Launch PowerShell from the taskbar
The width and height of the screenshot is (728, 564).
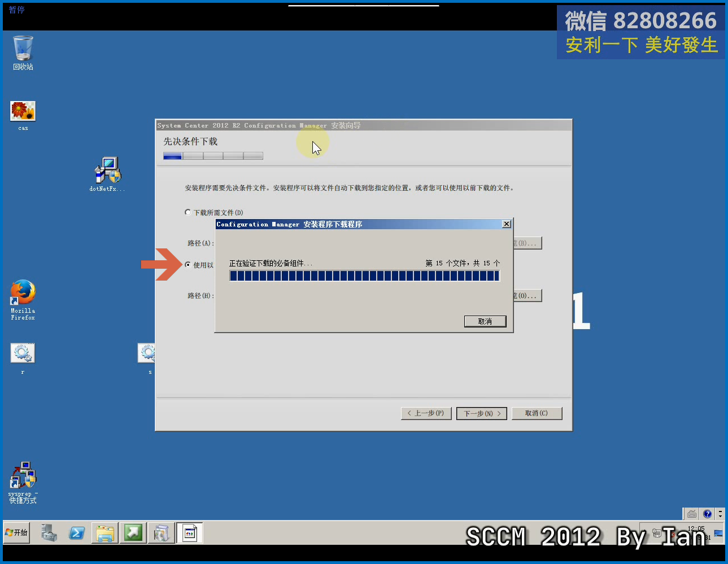(x=77, y=533)
